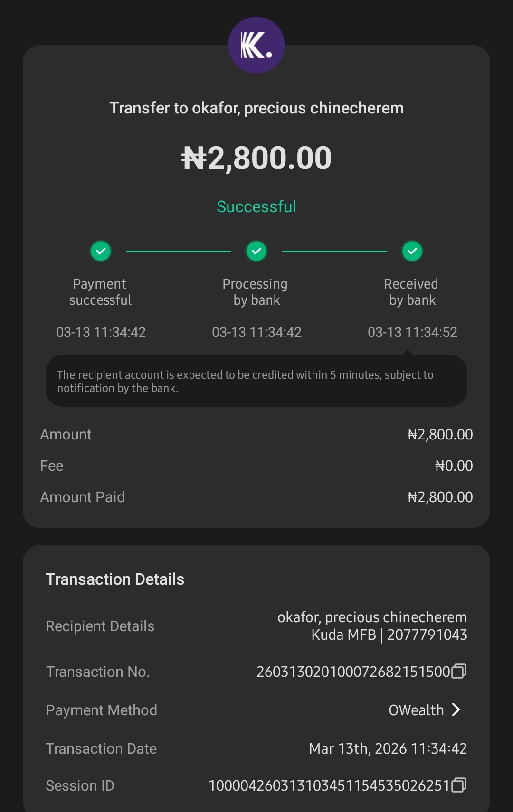The image size is (513, 812).
Task: Tap the Processing by bank checkmark icon
Action: tap(256, 251)
